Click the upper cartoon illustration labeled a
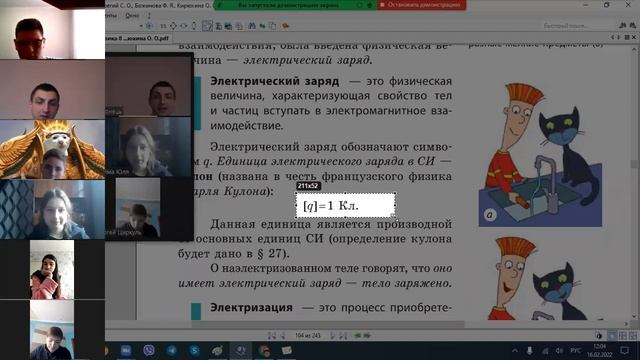The height and width of the screenshot is (360, 640). (540, 155)
